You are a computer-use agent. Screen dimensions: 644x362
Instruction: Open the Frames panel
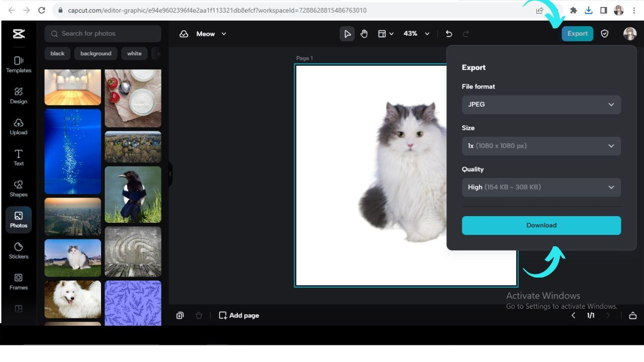click(x=19, y=282)
